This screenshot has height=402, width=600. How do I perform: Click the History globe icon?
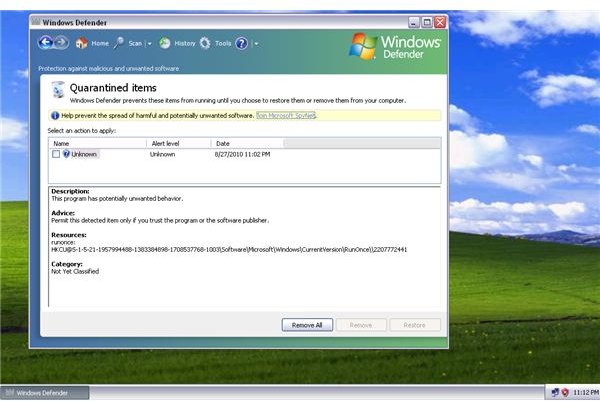165,43
